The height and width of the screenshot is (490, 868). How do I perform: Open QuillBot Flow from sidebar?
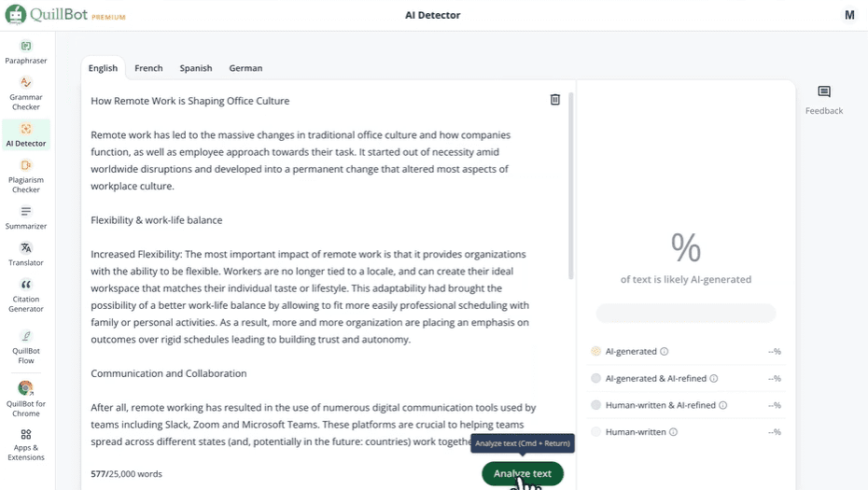[x=26, y=336]
